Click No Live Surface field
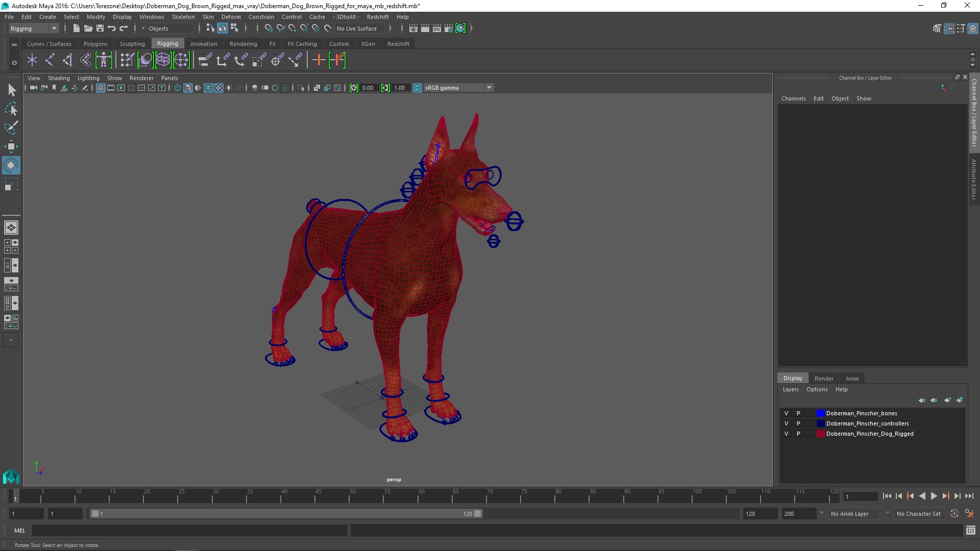Image resolution: width=980 pixels, height=551 pixels. tap(359, 29)
